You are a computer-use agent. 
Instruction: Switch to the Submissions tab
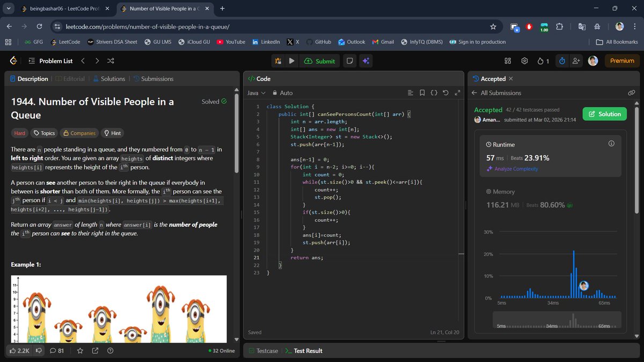pyautogui.click(x=153, y=78)
